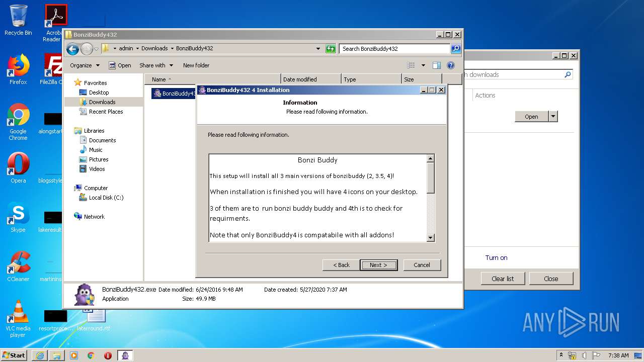Click Open in the Explorer toolbar
The width and height of the screenshot is (644, 362).
tap(120, 65)
